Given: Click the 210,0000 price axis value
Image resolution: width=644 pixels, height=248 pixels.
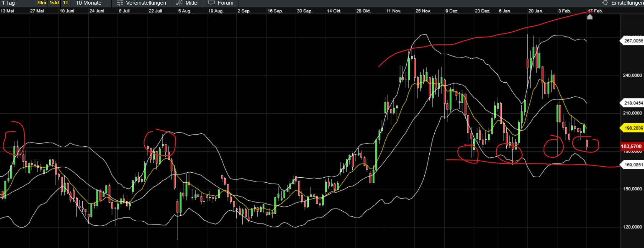Looking at the screenshot, I should [632, 113].
